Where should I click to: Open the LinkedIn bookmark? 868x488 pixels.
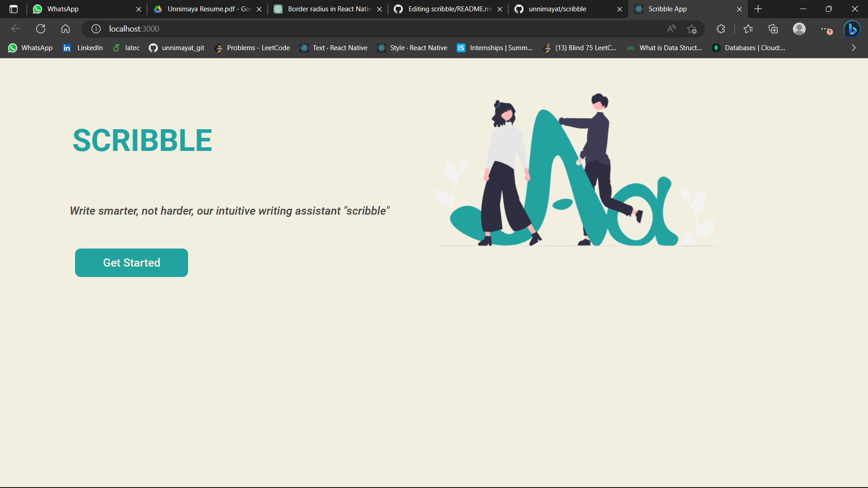click(83, 47)
